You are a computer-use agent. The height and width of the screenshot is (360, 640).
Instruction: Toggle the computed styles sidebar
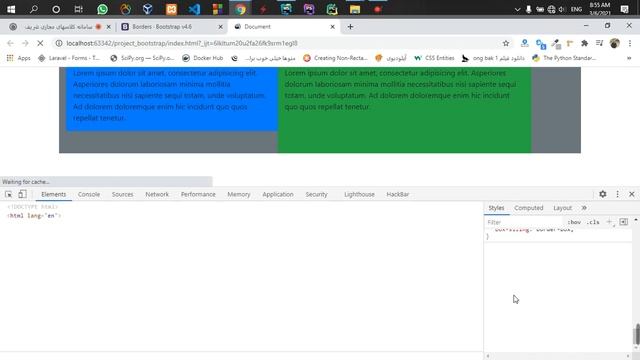[623, 222]
